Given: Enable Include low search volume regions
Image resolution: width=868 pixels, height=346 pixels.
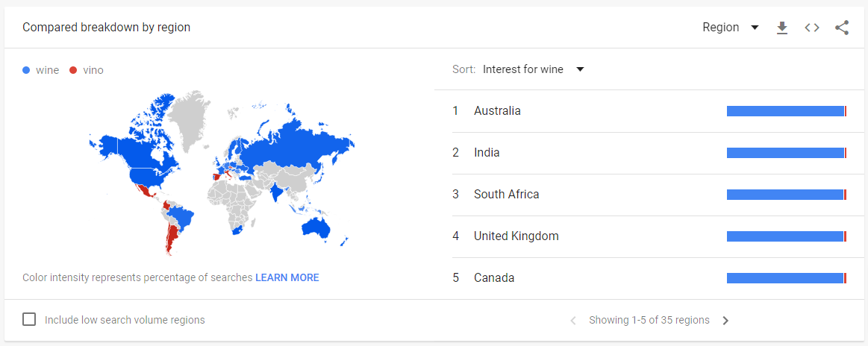Looking at the screenshot, I should point(29,320).
